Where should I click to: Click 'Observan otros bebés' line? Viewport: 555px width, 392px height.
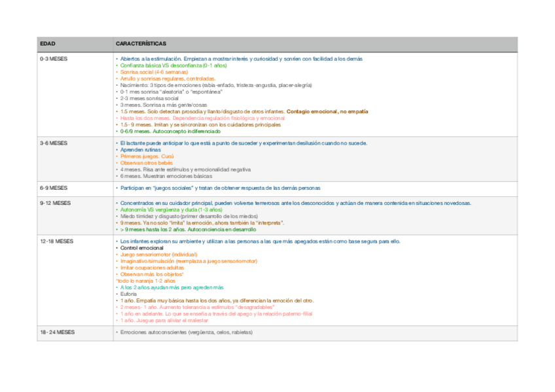146,163
